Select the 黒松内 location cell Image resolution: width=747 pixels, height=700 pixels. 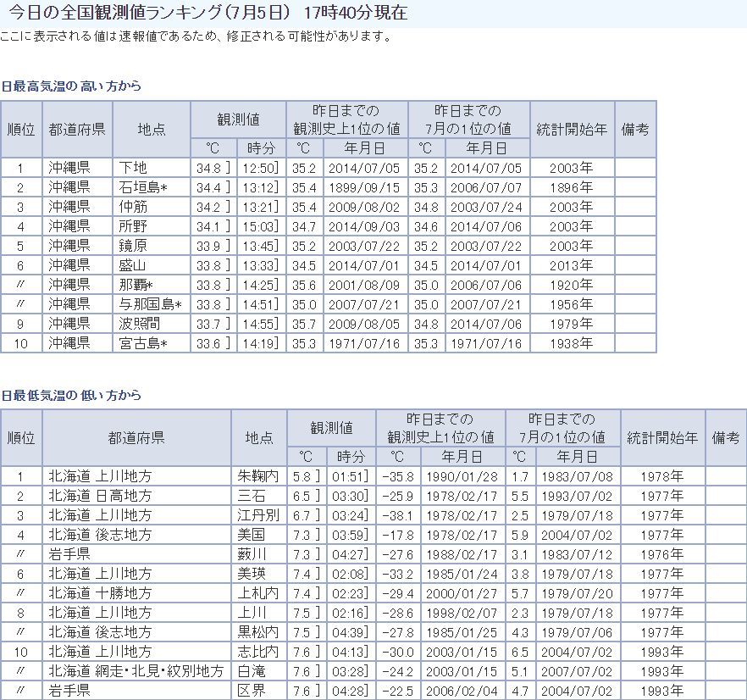(x=258, y=632)
